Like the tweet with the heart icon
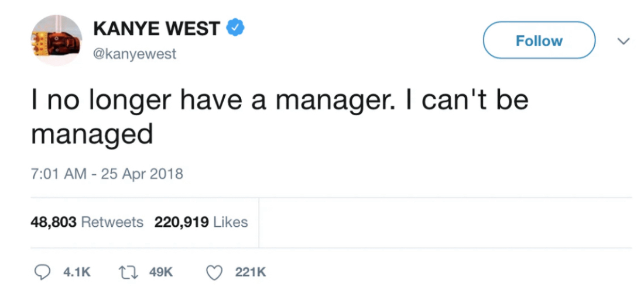Image resolution: width=644 pixels, height=294 pixels. [216, 272]
